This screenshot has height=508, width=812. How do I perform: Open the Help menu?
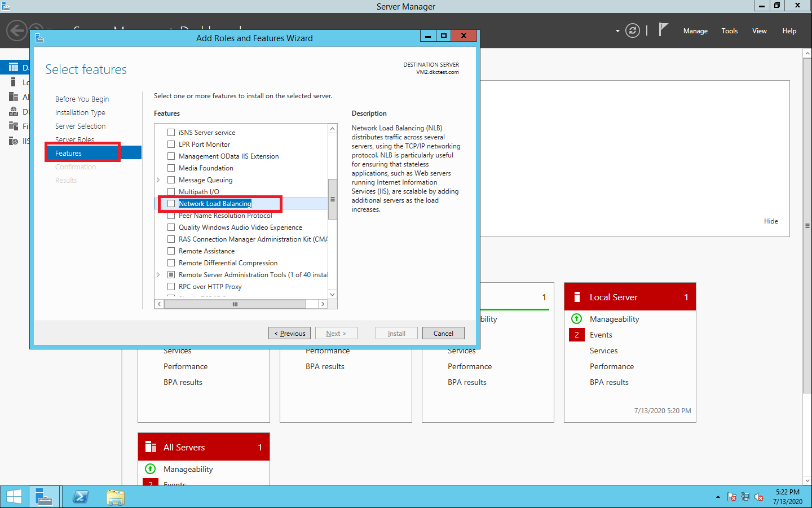pos(789,31)
